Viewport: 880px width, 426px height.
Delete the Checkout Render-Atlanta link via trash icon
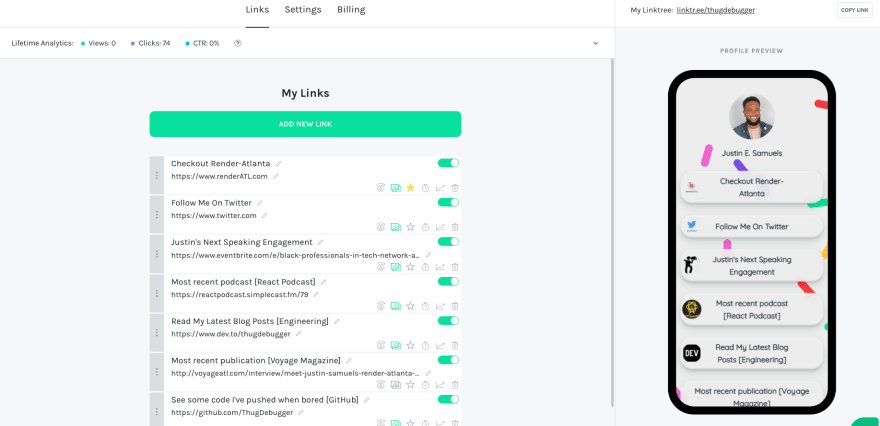(455, 187)
